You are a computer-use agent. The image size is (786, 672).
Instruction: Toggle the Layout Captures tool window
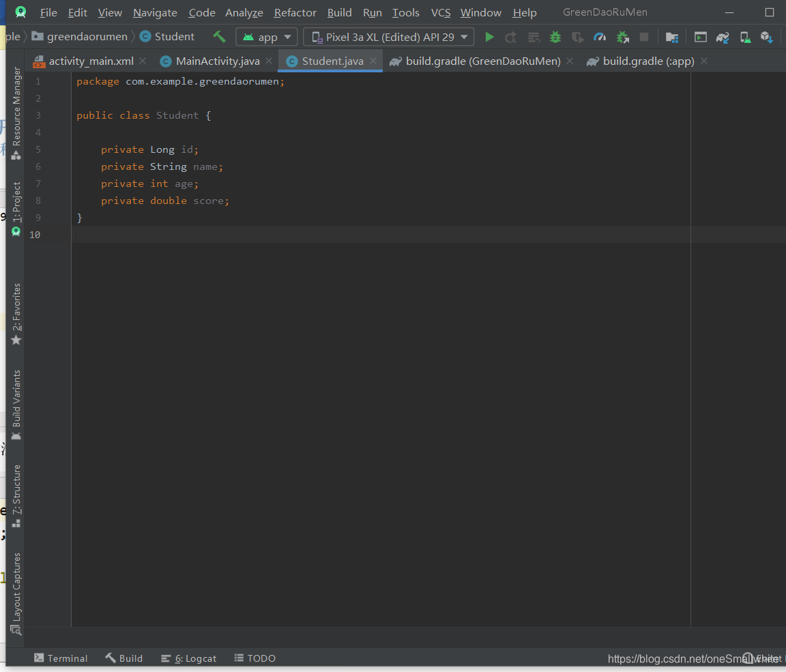tap(16, 594)
